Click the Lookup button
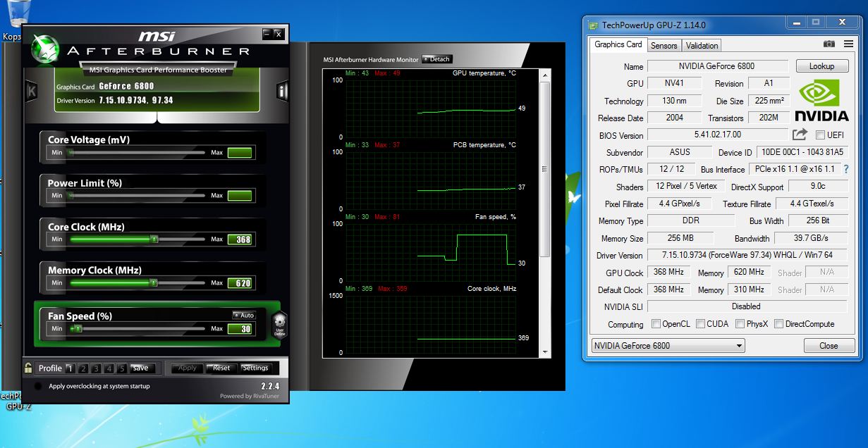This screenshot has width=868, height=448. 821,66
